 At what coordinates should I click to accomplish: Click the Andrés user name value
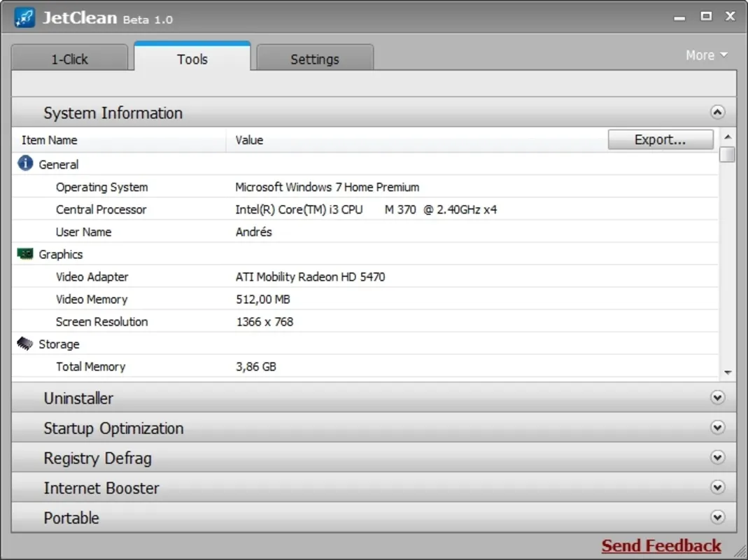[x=254, y=232]
